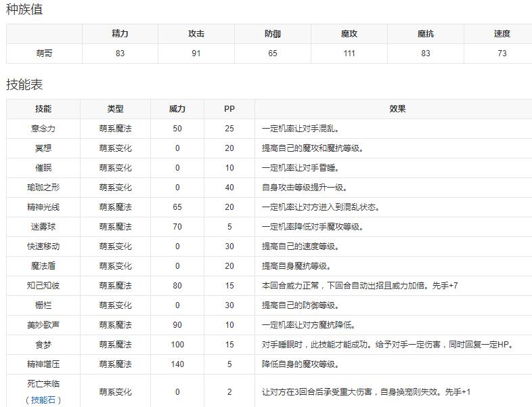
Task: Click the 知己知彼 skill cell
Action: [x=44, y=285]
